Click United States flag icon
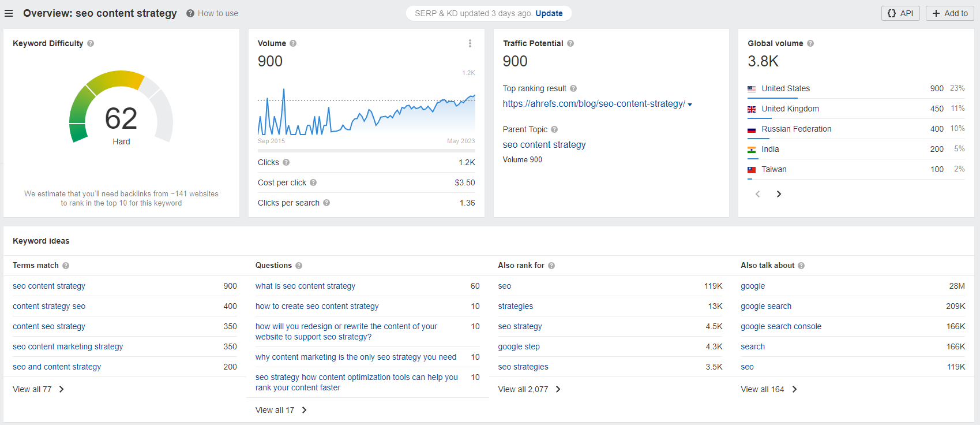The width and height of the screenshot is (980, 425). 752,89
